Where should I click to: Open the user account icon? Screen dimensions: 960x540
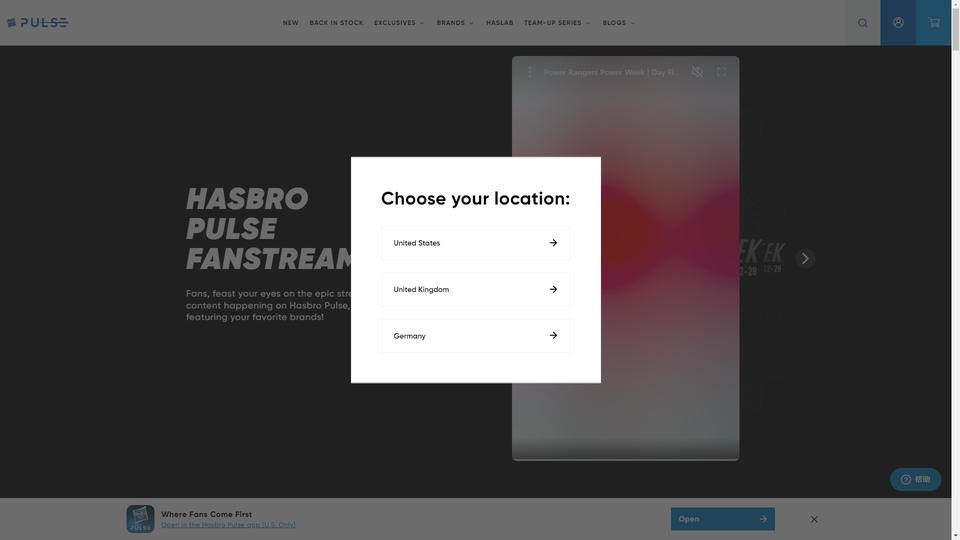click(x=898, y=23)
